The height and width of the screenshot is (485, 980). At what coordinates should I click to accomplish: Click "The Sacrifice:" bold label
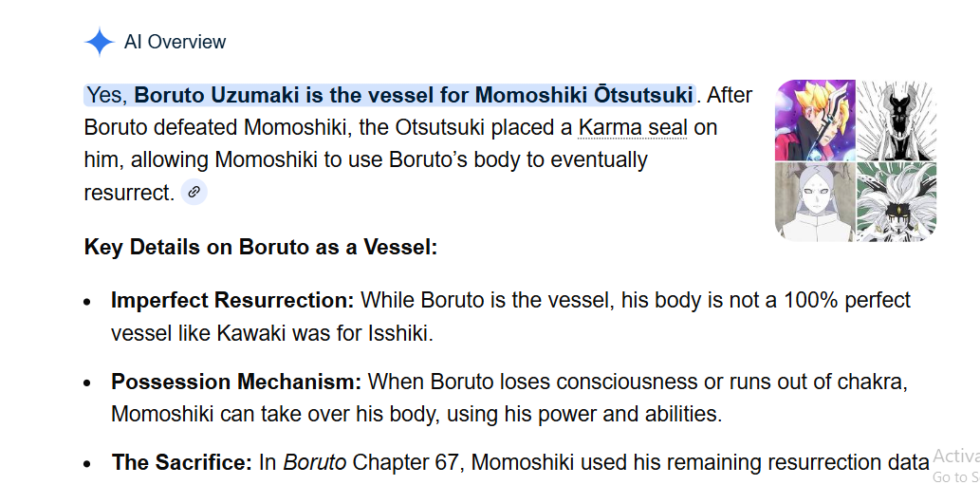(181, 463)
